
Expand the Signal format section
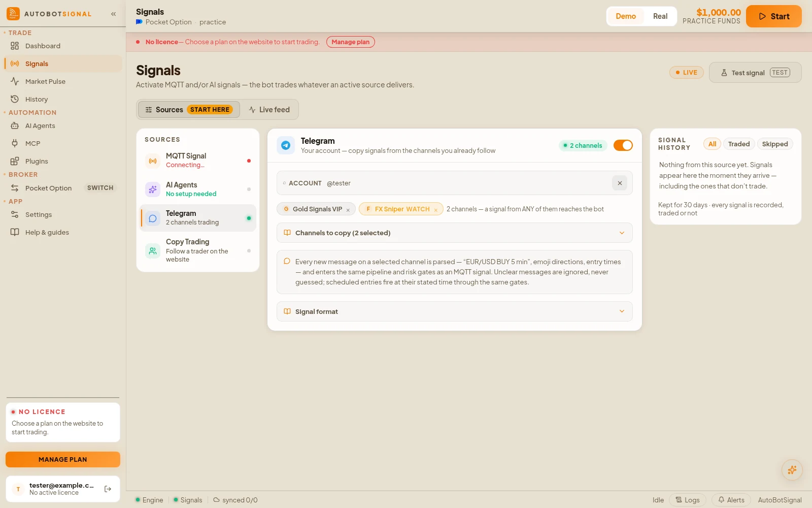[455, 311]
